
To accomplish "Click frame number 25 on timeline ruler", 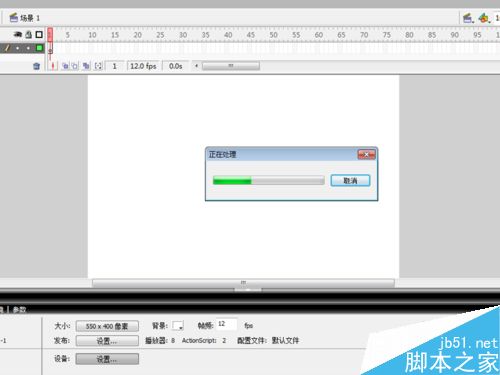I will pos(160,35).
